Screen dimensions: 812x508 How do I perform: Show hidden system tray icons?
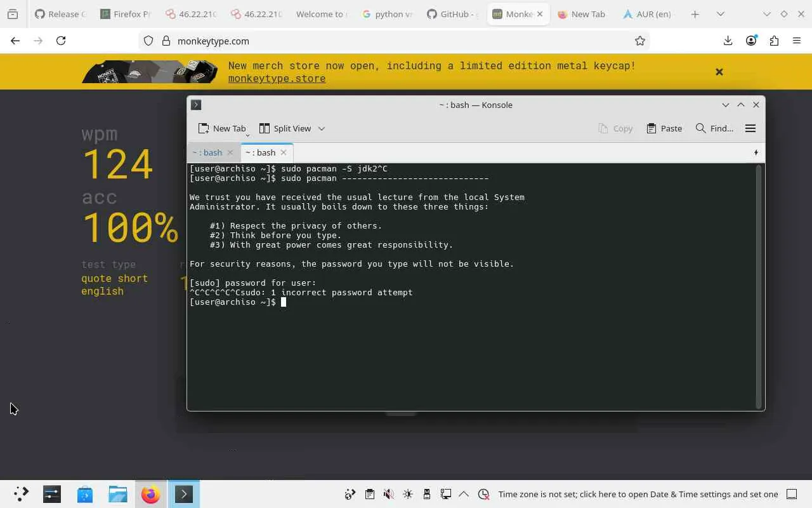tap(464, 494)
